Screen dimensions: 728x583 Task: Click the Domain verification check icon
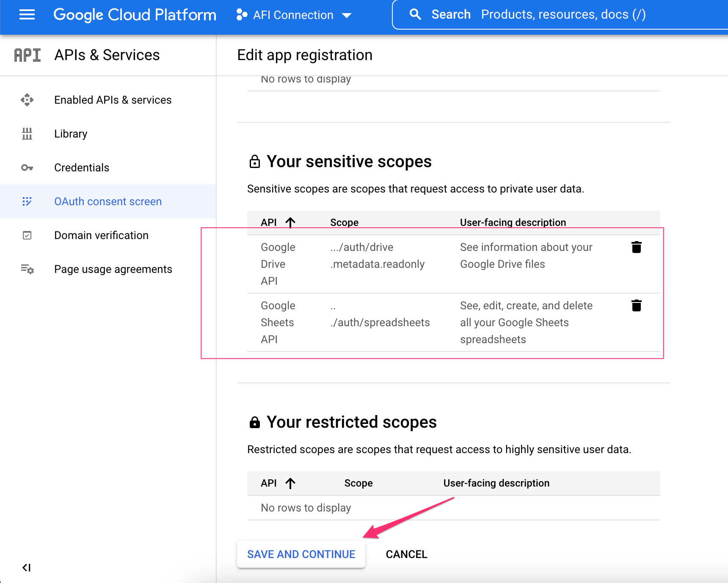coord(27,235)
